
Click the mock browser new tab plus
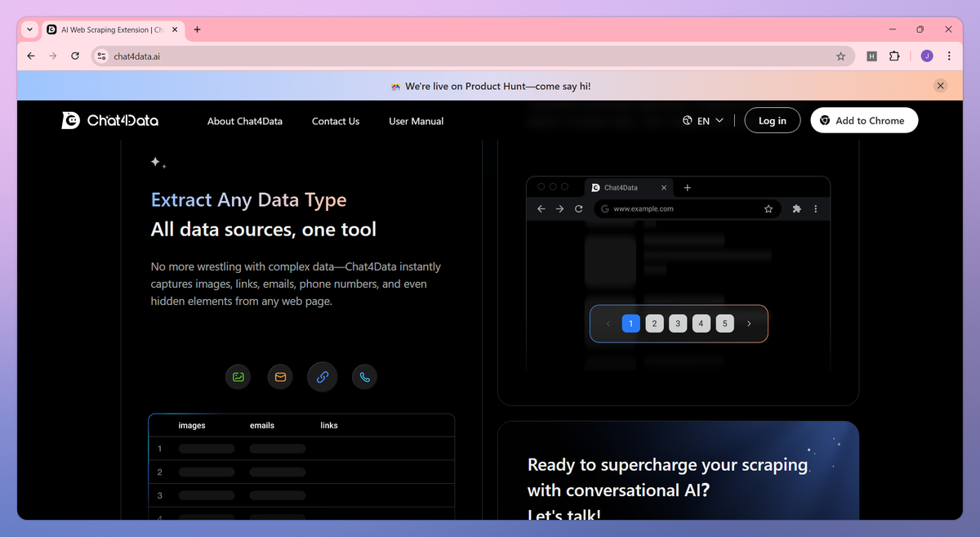pyautogui.click(x=688, y=188)
